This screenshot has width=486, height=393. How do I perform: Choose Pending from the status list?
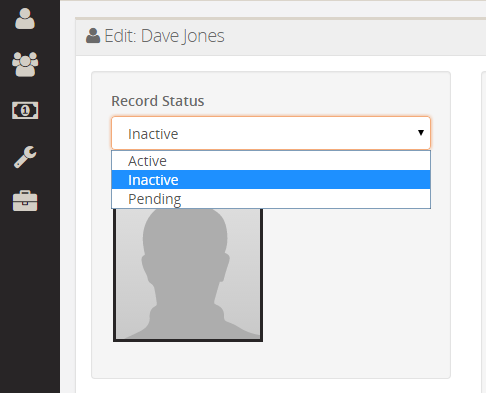271,199
